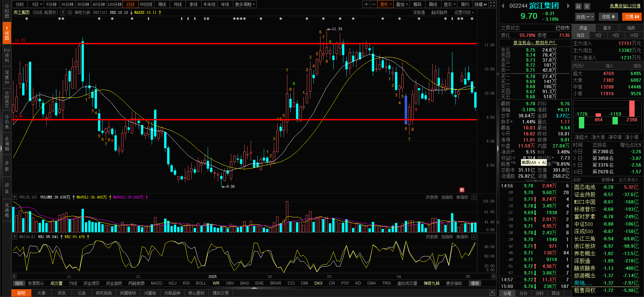This screenshot has height=297, width=644.
Task: Select the 5日 fund flow tab
Action: tap(615, 35)
